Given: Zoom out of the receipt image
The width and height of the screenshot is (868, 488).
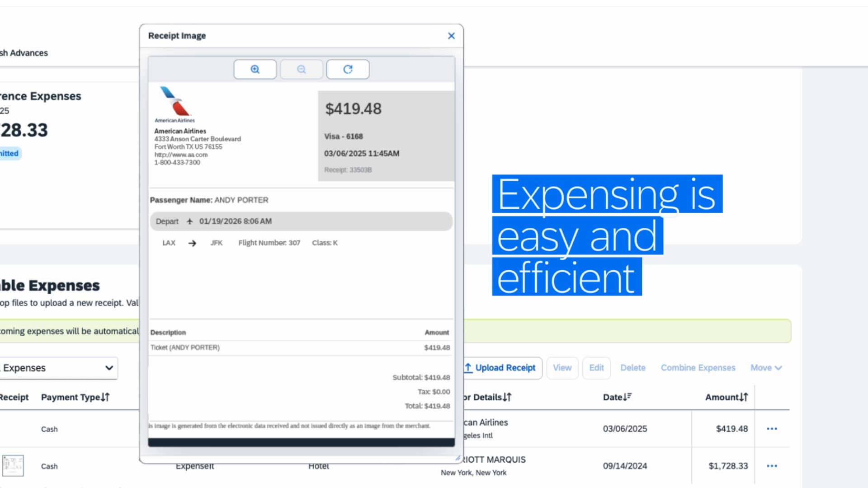Looking at the screenshot, I should point(302,69).
